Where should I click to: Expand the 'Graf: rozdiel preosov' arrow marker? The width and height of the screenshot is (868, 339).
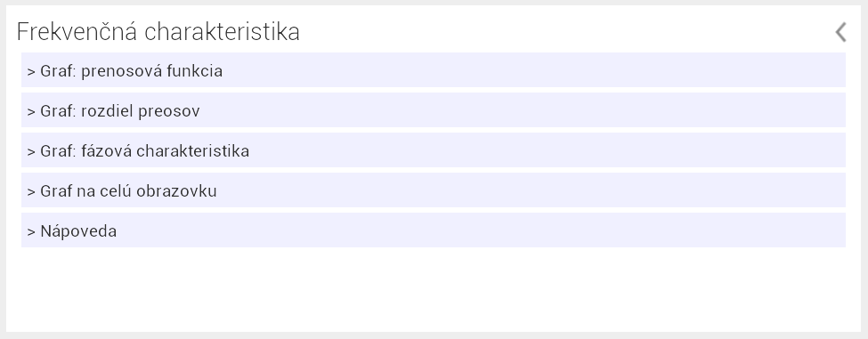click(31, 112)
